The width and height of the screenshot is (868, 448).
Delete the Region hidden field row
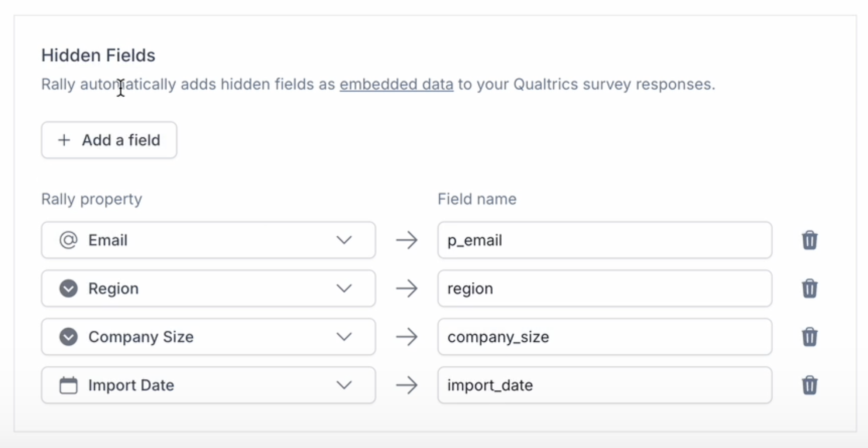click(x=809, y=289)
